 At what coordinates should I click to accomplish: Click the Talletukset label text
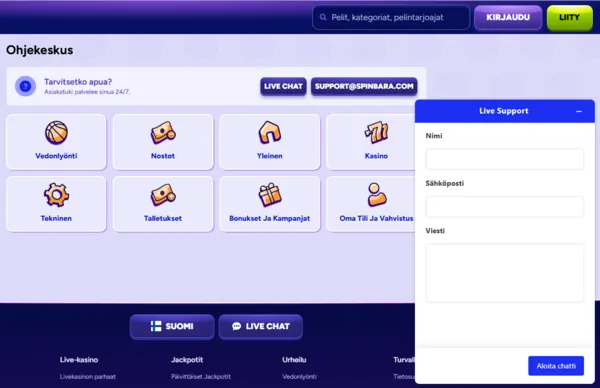[163, 218]
